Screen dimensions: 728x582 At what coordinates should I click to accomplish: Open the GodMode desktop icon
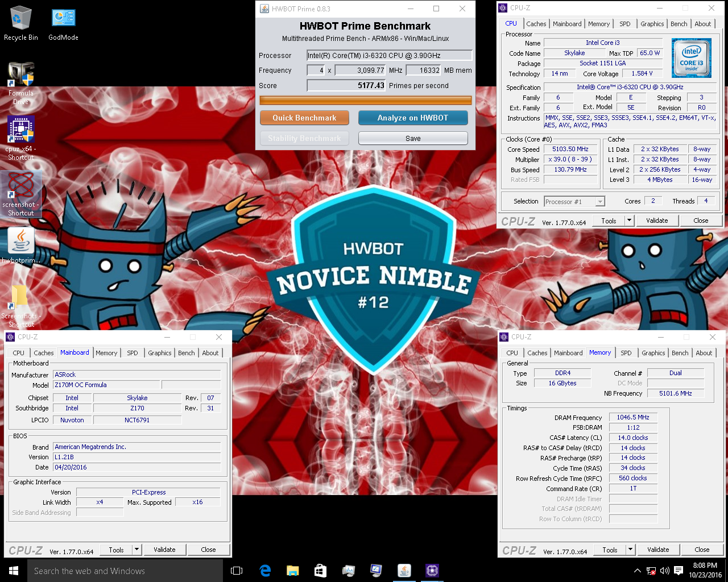pyautogui.click(x=63, y=23)
